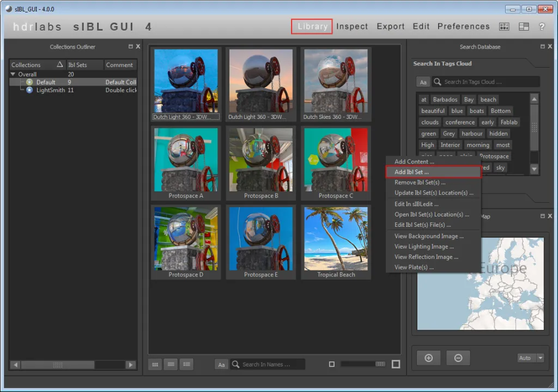Click largest thumbnail size icon
Image resolution: width=558 pixels, height=392 pixels.
(x=396, y=364)
